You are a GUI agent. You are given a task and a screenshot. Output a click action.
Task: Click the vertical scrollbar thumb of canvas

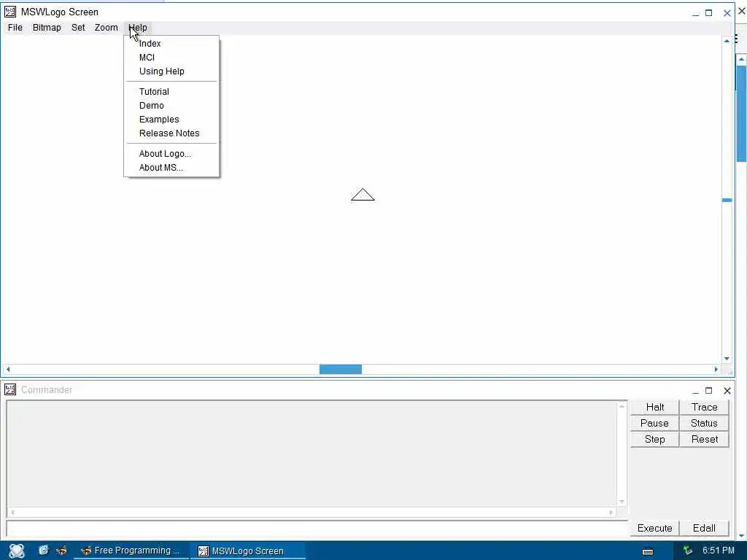click(x=727, y=200)
